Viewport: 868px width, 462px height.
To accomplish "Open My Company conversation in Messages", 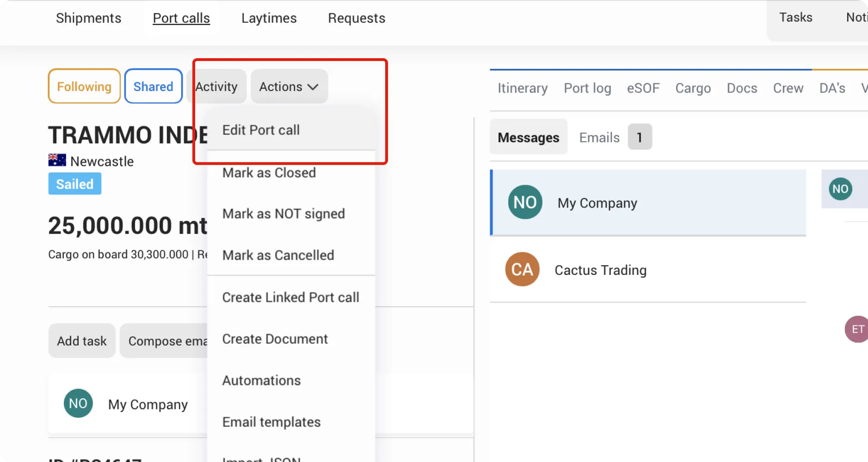I will click(x=648, y=203).
